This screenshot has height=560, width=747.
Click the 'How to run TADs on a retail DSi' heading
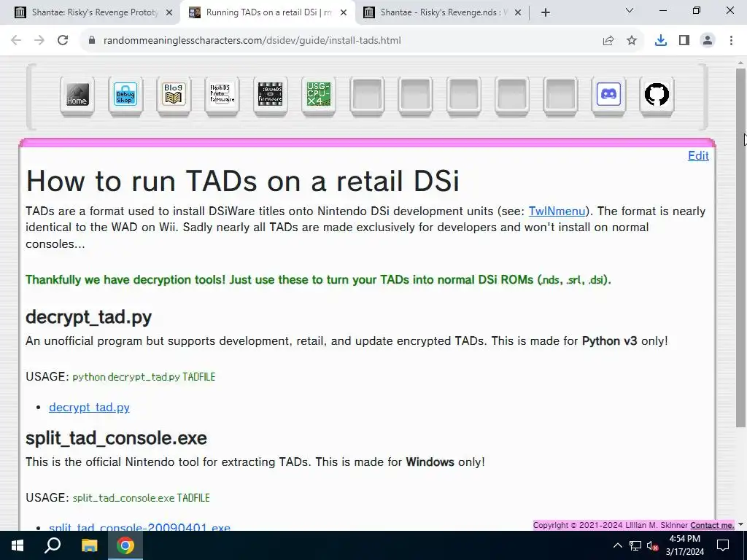[x=242, y=181]
